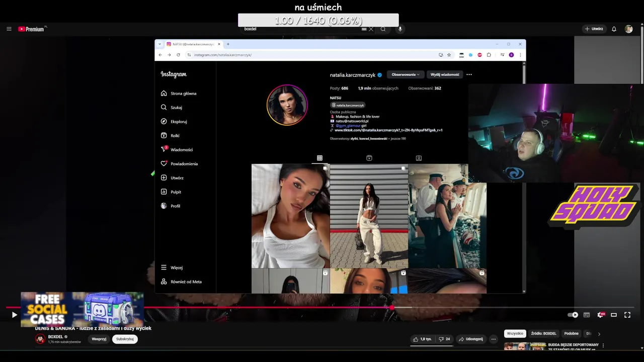Open Instagram Więcej menu
Viewport: 644px width, 362px height.
click(x=172, y=267)
